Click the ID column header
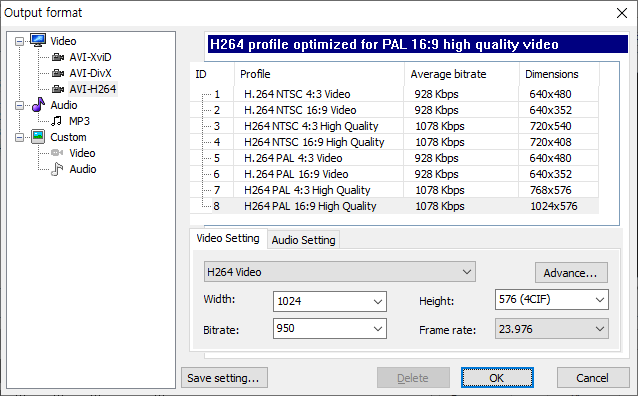638x396 pixels. tap(212, 74)
